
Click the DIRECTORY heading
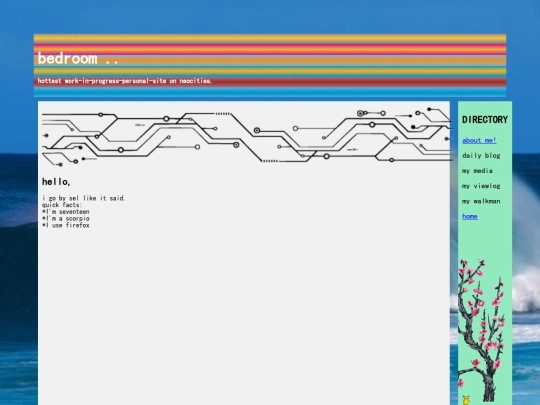coord(485,120)
